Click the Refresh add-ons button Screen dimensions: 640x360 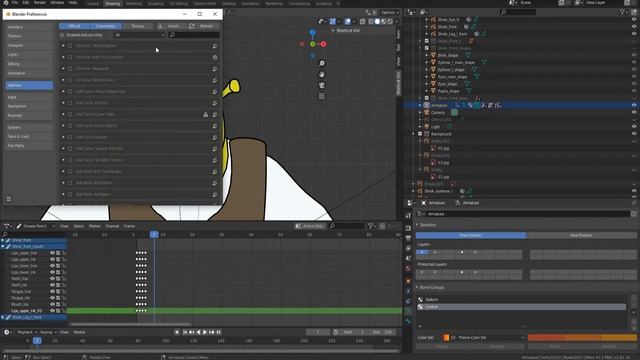[x=203, y=26]
